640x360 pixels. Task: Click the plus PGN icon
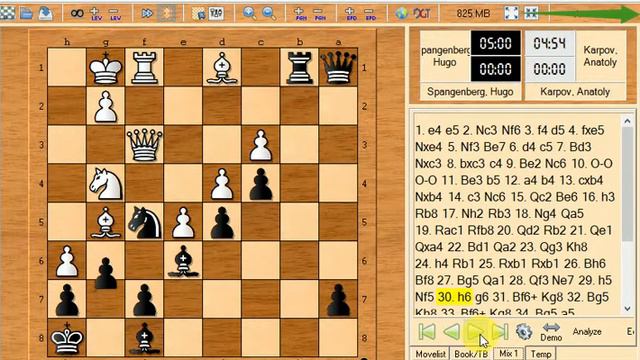pos(300,13)
